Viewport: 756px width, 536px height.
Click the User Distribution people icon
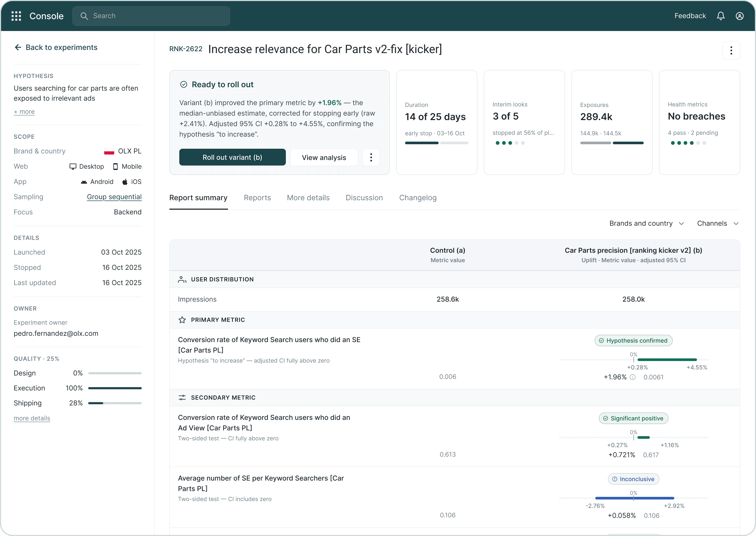[x=182, y=279]
